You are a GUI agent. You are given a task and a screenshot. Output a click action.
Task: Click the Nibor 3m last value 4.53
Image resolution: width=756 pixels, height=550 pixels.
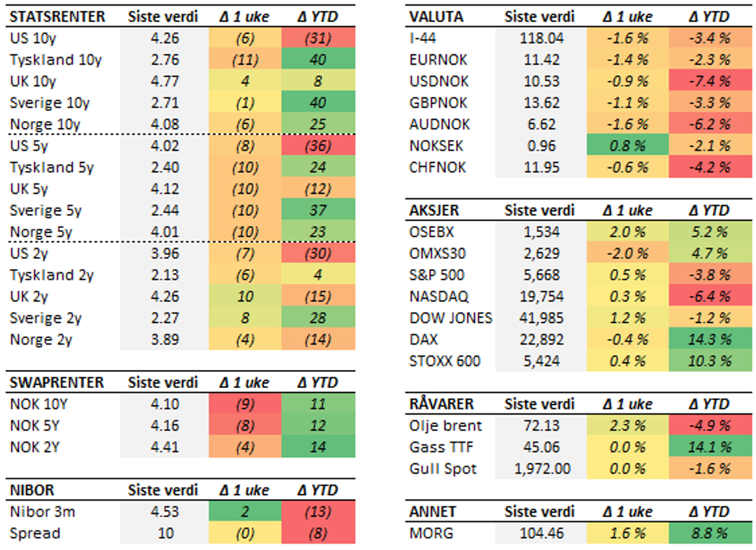coord(165,512)
